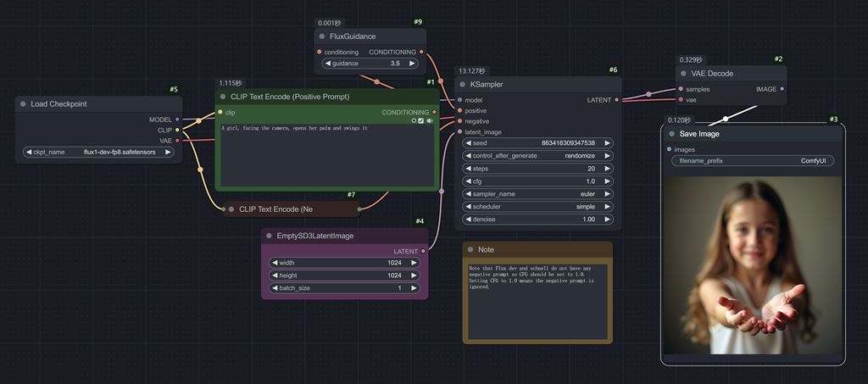868x384 pixels.
Task: Expand the collapsed CLIP Text Encode (Ne node
Action: [231, 209]
